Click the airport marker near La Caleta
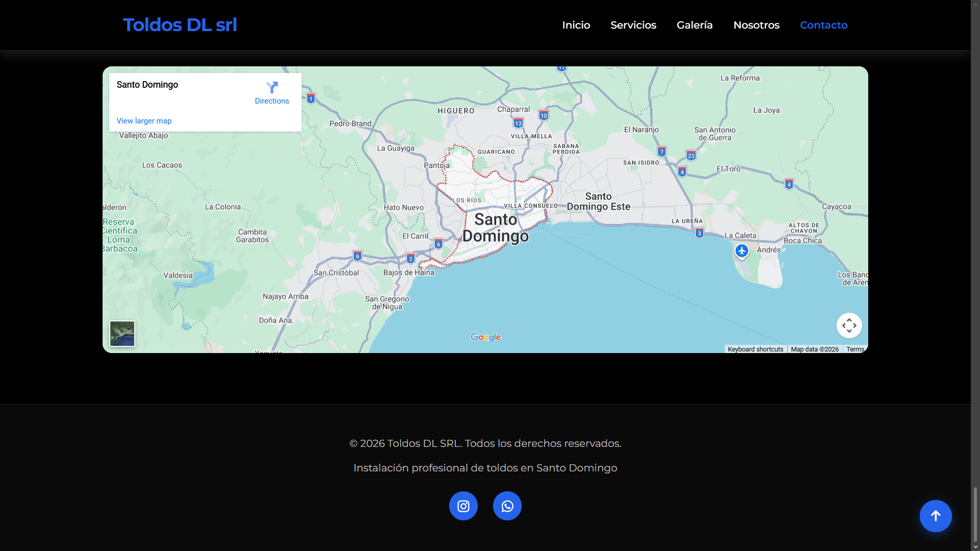 [742, 251]
